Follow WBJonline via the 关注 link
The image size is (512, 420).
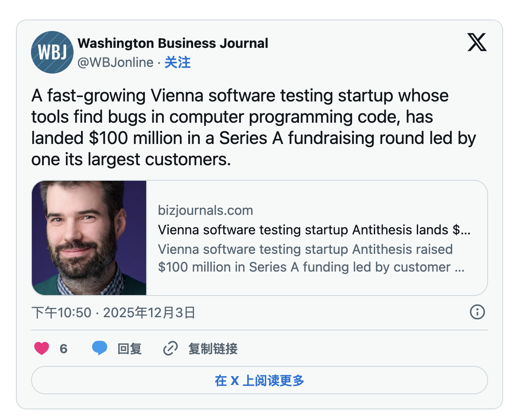tap(178, 62)
